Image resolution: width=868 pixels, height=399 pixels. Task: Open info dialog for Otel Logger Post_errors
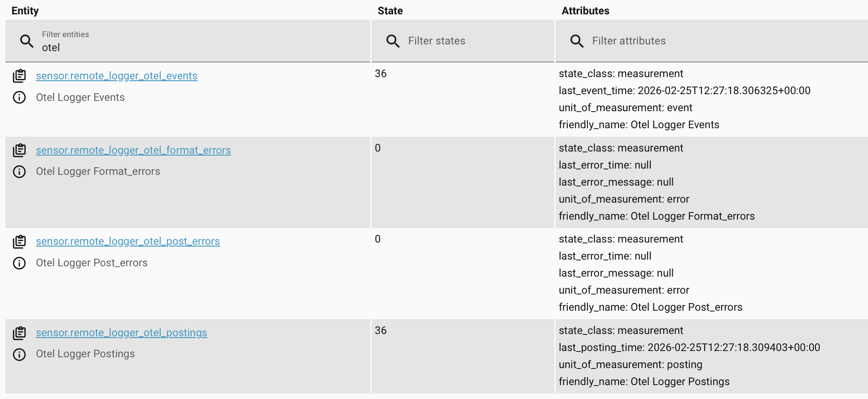pyautogui.click(x=19, y=263)
